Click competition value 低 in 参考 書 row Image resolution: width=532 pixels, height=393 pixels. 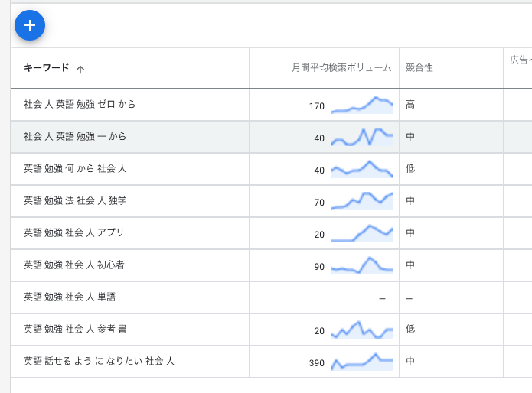pyautogui.click(x=410, y=329)
